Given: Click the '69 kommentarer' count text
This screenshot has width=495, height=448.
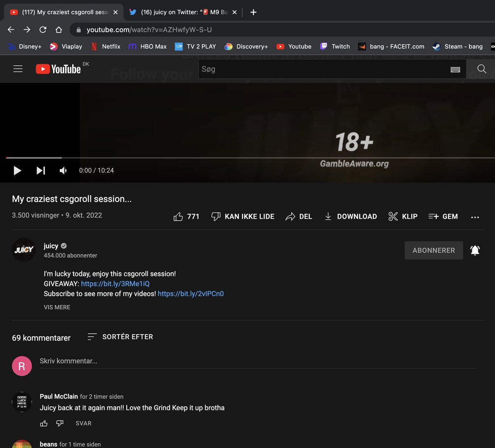Looking at the screenshot, I should coord(41,338).
